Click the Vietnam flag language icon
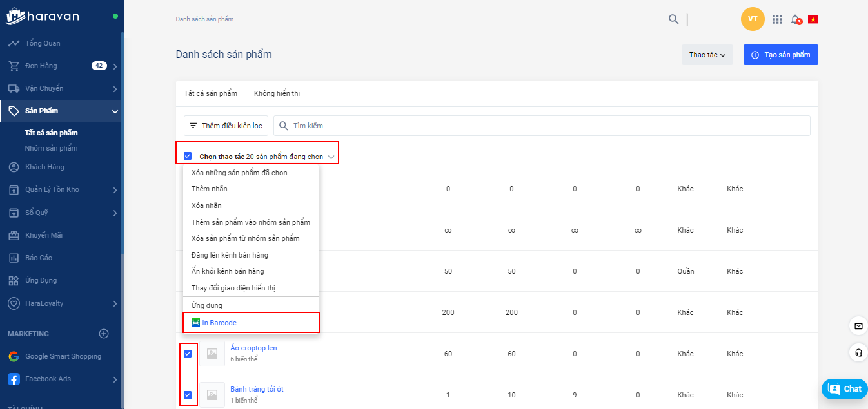 pos(813,19)
